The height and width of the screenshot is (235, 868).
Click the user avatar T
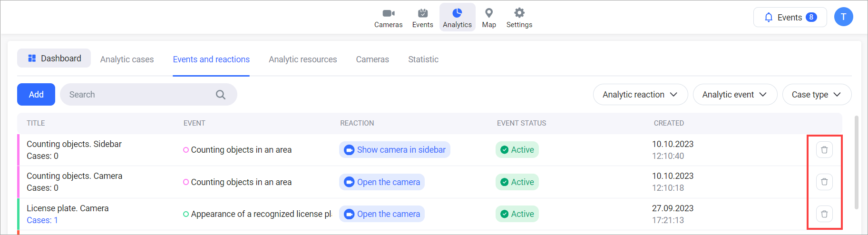(x=843, y=17)
